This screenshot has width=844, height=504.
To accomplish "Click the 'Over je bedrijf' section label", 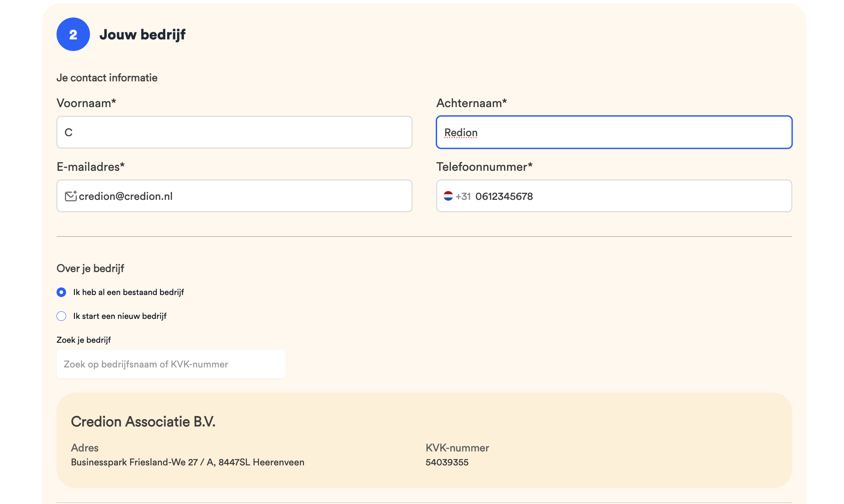I will point(90,268).
